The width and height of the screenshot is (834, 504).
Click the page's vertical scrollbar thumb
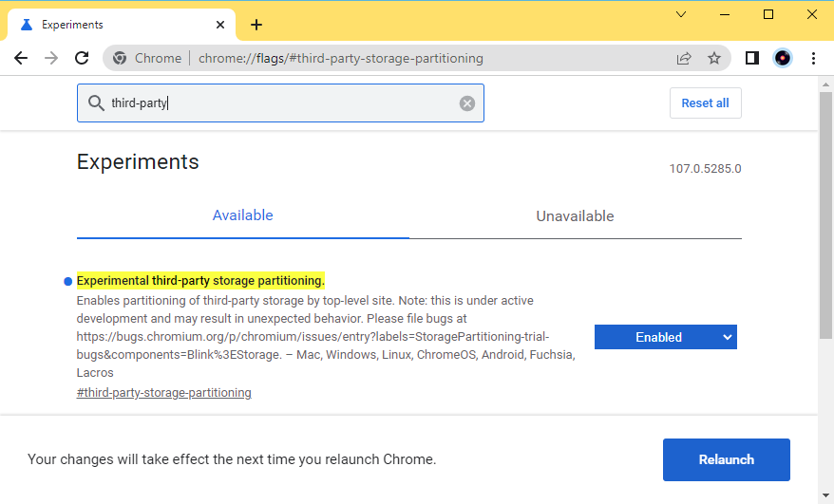(x=825, y=215)
